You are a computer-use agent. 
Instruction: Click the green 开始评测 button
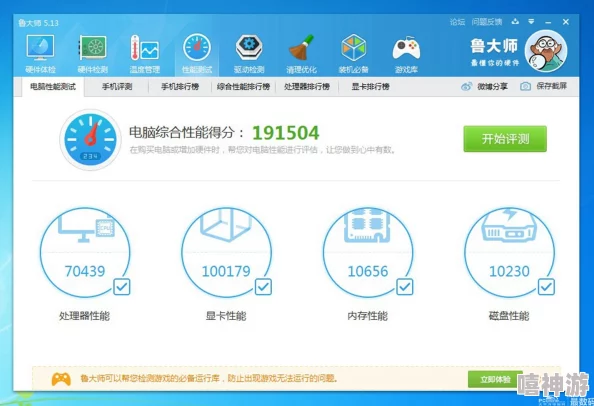[x=505, y=139]
